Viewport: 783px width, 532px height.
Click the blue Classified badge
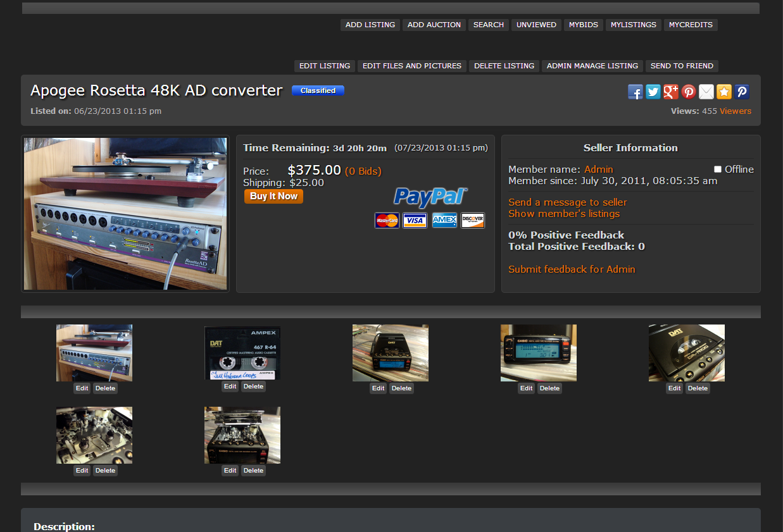click(x=318, y=90)
